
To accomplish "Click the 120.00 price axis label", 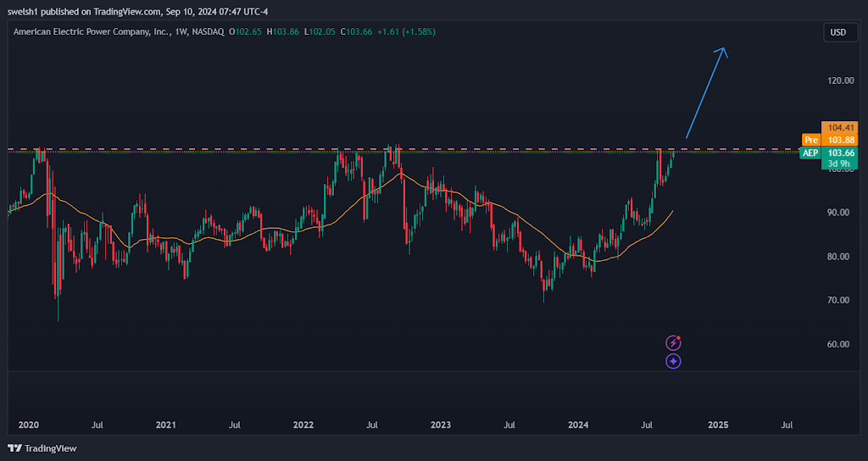I will (x=840, y=81).
